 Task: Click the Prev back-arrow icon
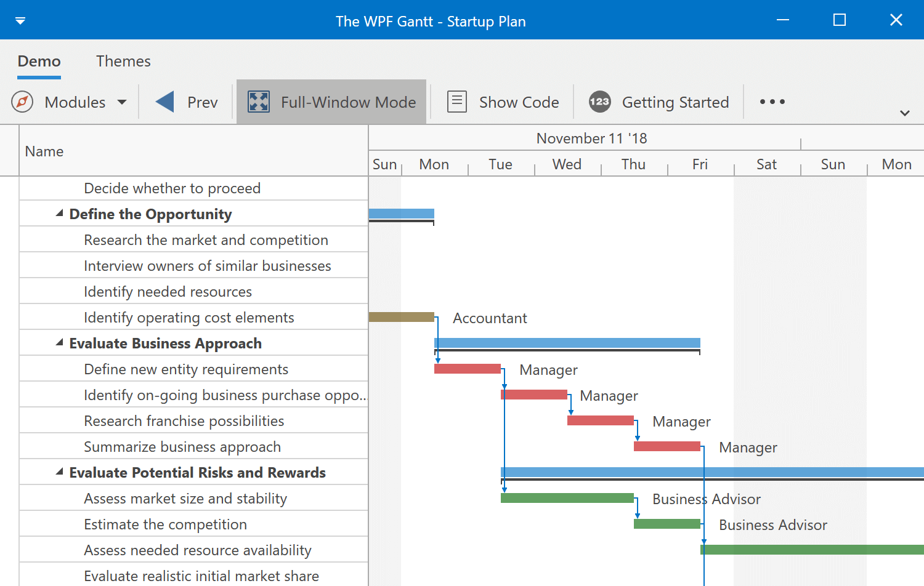click(163, 102)
